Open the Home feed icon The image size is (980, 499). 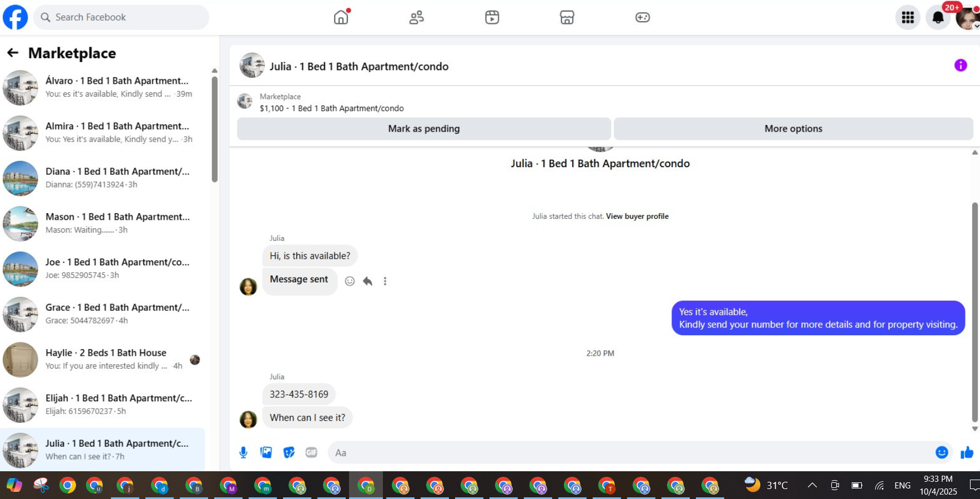(x=341, y=17)
